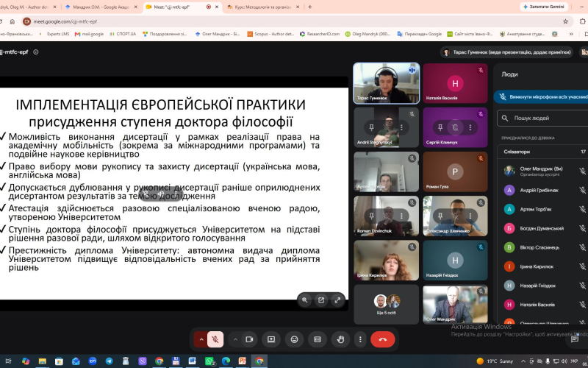The image size is (588, 368).
Task: Open the emoji reactions button
Action: (295, 339)
